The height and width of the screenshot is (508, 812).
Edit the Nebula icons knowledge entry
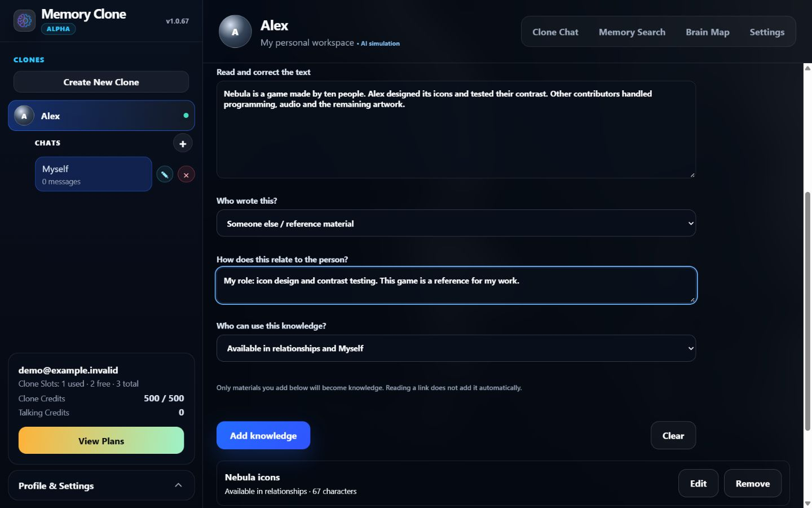[698, 483]
